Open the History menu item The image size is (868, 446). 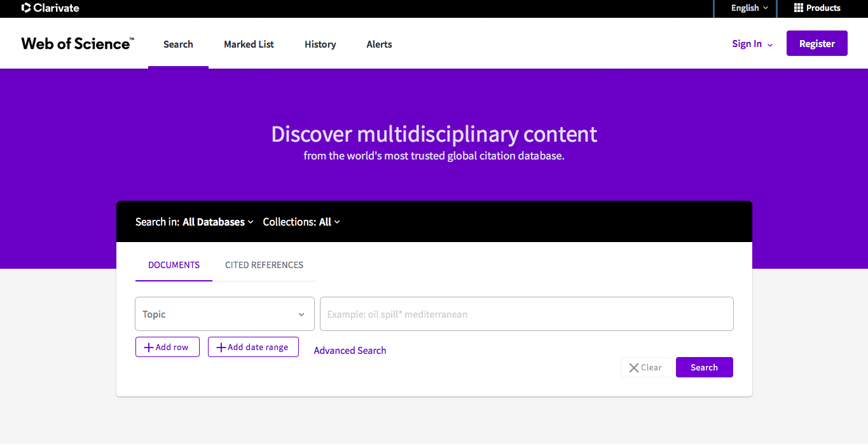point(320,44)
